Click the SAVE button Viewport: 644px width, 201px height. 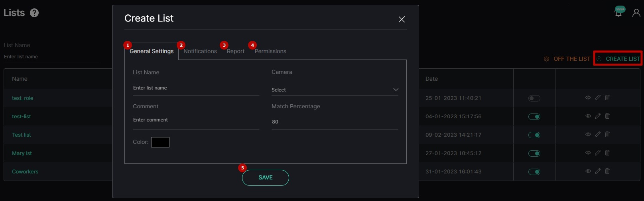[266, 178]
